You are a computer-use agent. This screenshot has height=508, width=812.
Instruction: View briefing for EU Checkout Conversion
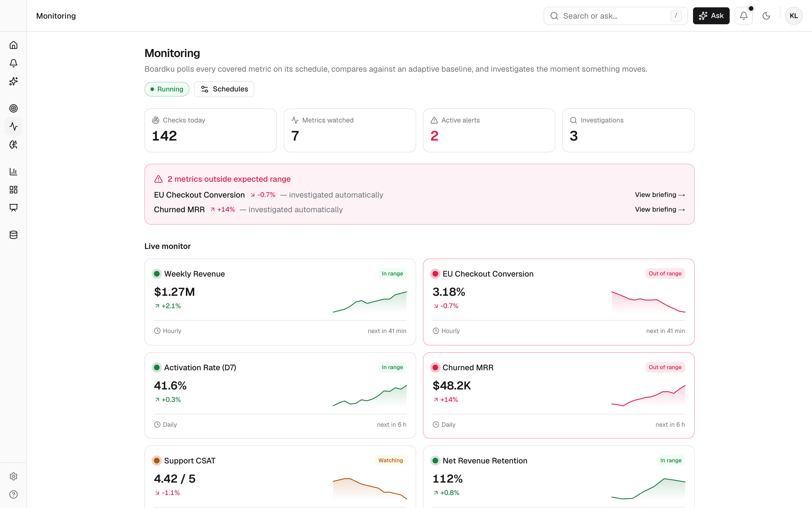pos(660,195)
